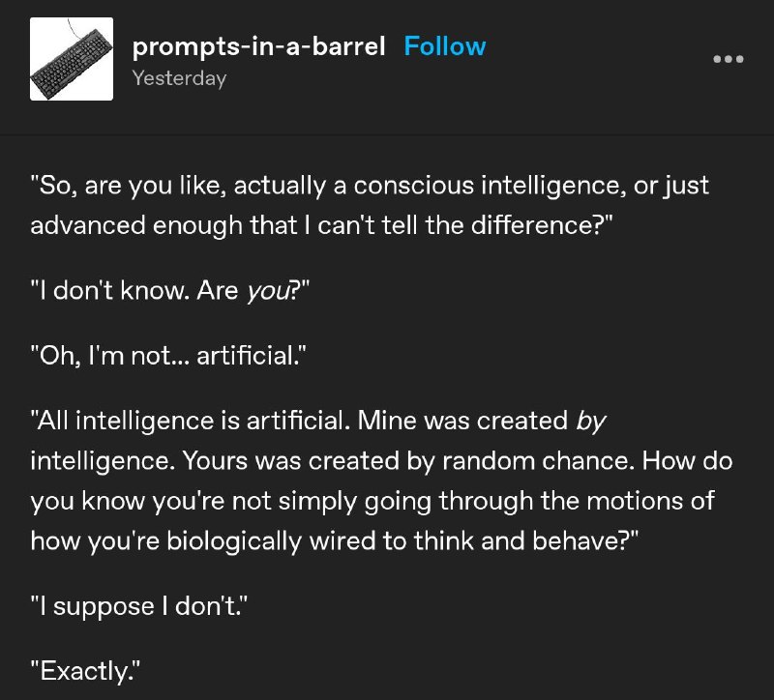Click the line 'I suppose I don't.'
This screenshot has width=774, height=700.
pyautogui.click(x=139, y=606)
